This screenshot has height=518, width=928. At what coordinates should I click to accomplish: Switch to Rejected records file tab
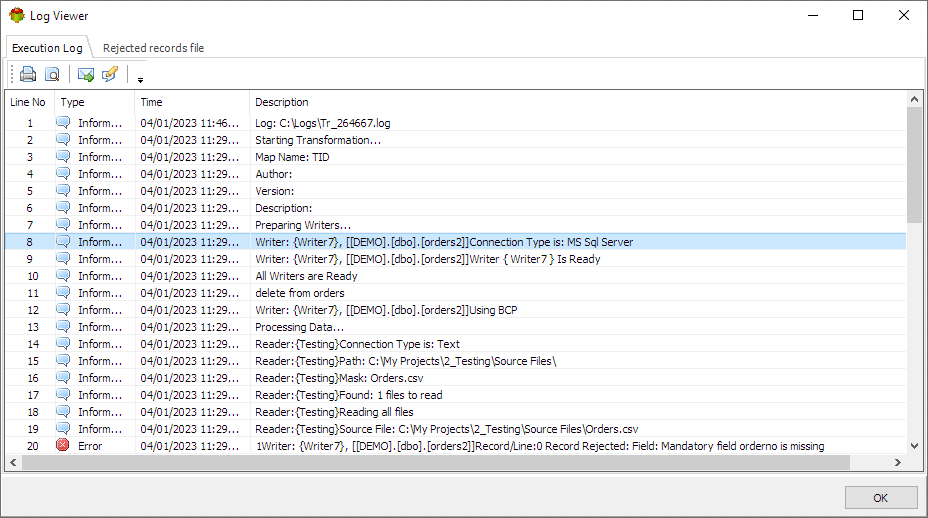click(153, 48)
